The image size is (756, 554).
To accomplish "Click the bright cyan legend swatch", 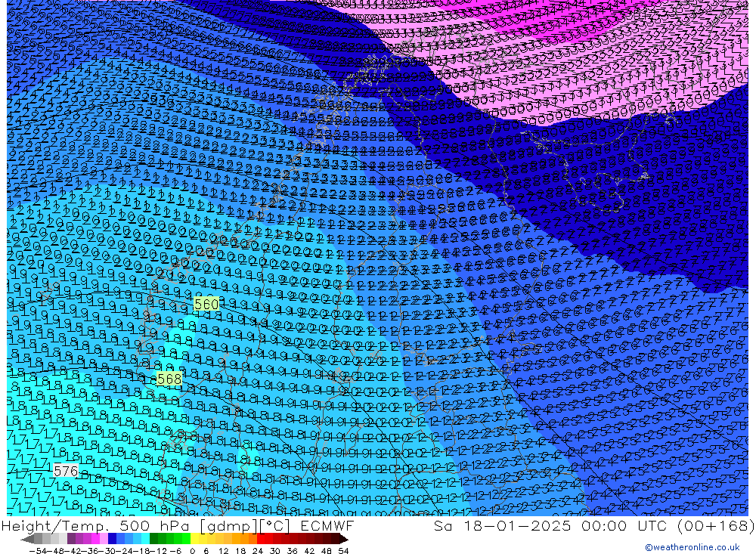I will (x=145, y=539).
